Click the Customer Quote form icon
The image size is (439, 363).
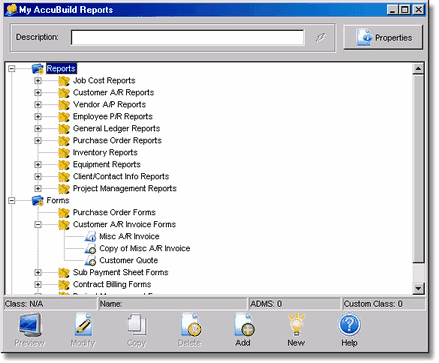tap(90, 261)
